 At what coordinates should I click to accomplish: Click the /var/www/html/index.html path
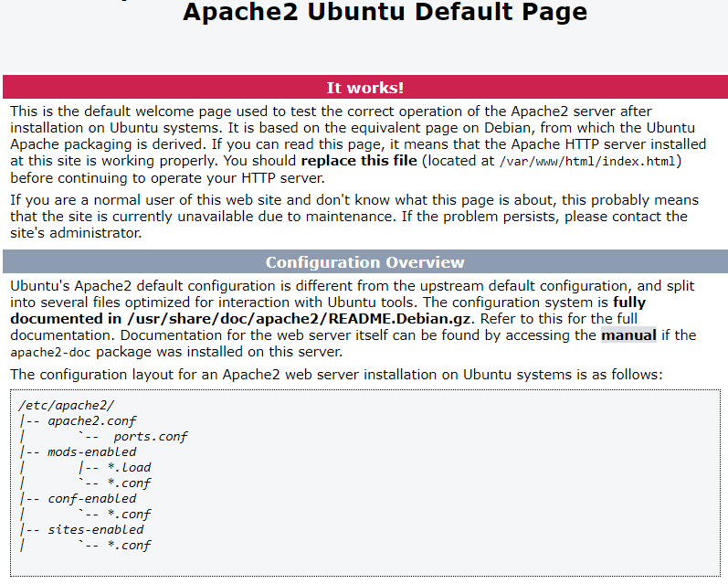pos(587,162)
